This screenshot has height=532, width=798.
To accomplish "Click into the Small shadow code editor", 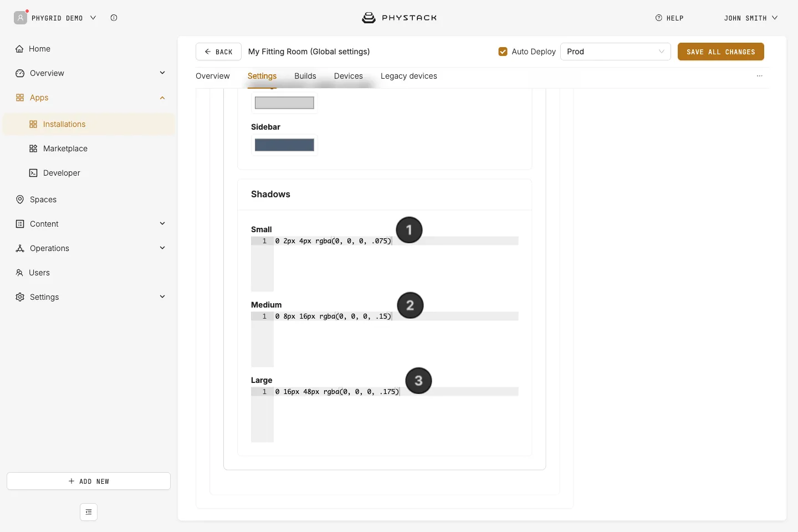I will 385,264.
